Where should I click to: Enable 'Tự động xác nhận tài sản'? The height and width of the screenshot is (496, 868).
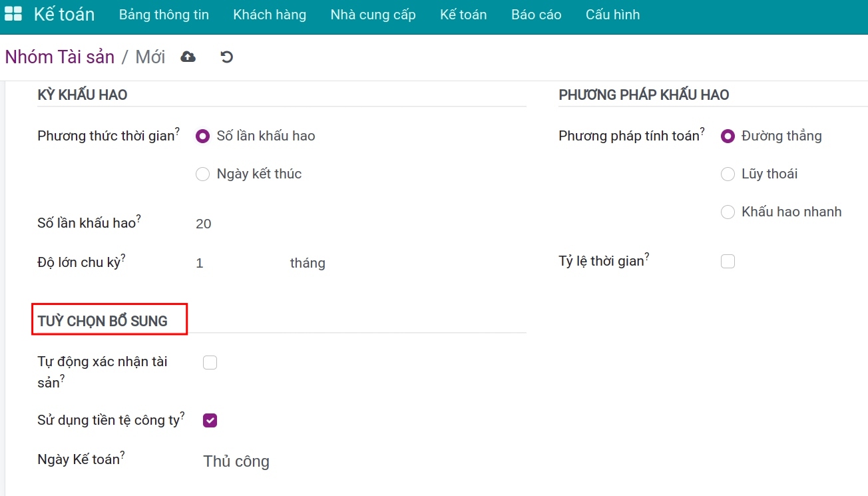[x=210, y=362]
